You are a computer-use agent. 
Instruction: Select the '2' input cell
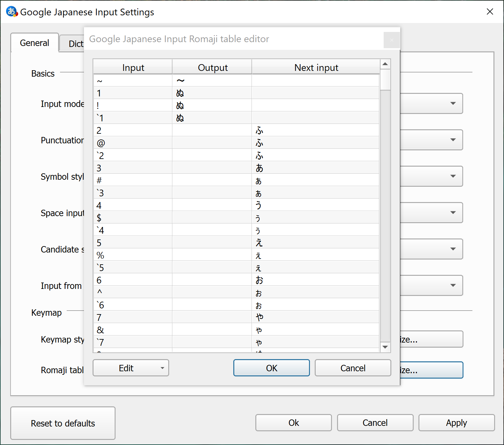tap(133, 131)
